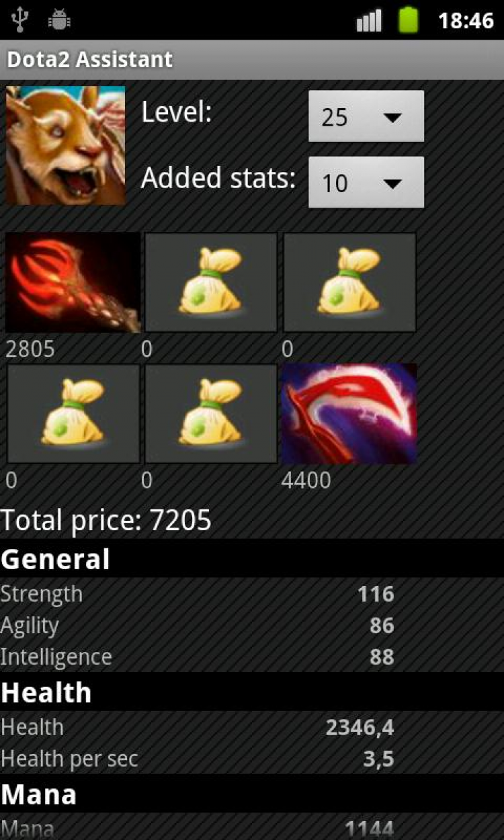Tap the Total price 7205 text

pos(106,520)
